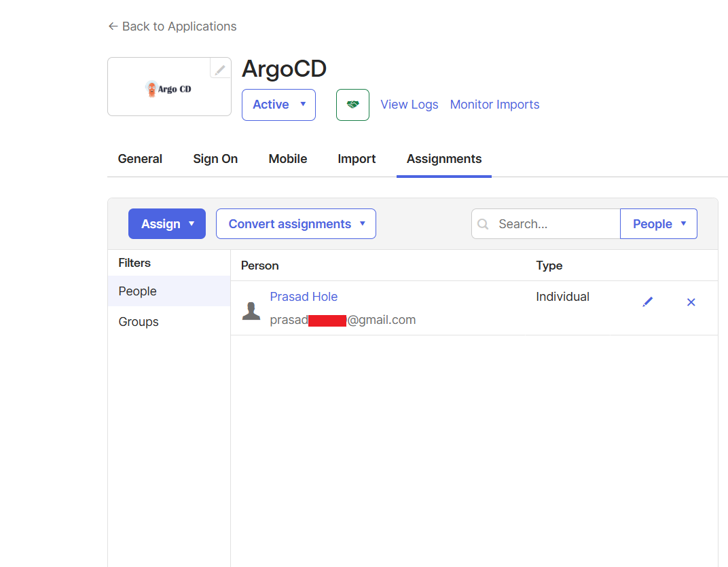
Task: Go to the Import tab
Action: [x=357, y=159]
